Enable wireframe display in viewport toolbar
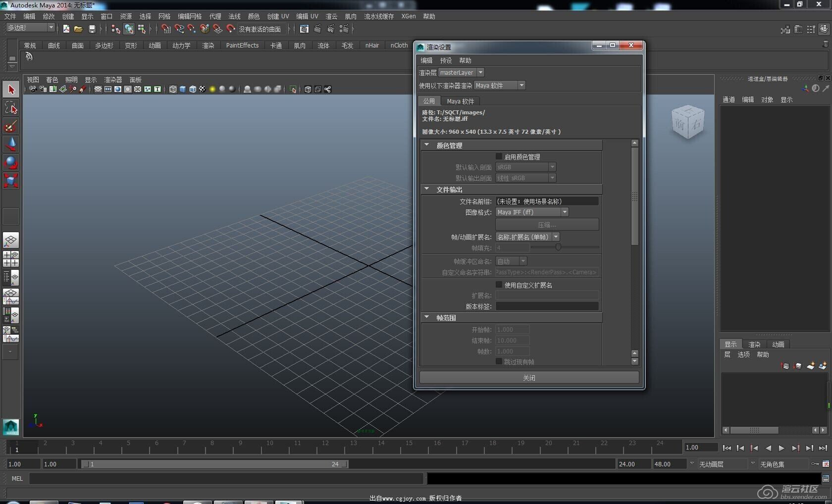Screen dimensions: 832x504 [173, 89]
